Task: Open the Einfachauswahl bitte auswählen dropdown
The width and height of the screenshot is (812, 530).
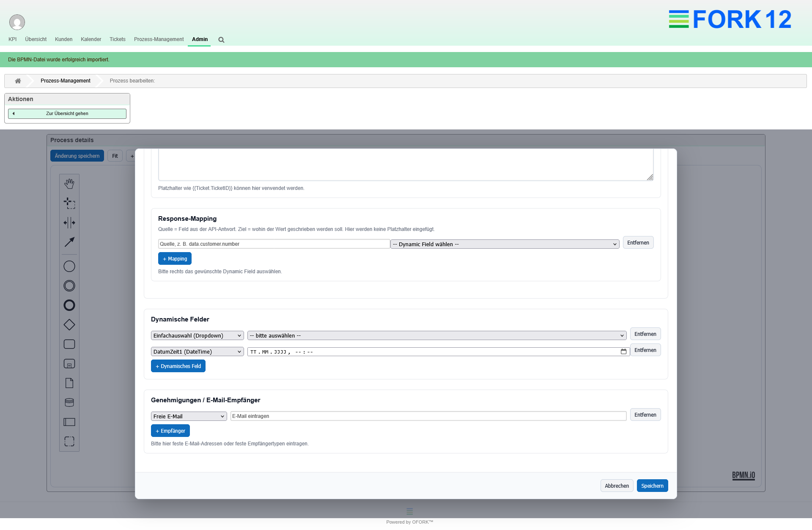Action: (x=436, y=335)
